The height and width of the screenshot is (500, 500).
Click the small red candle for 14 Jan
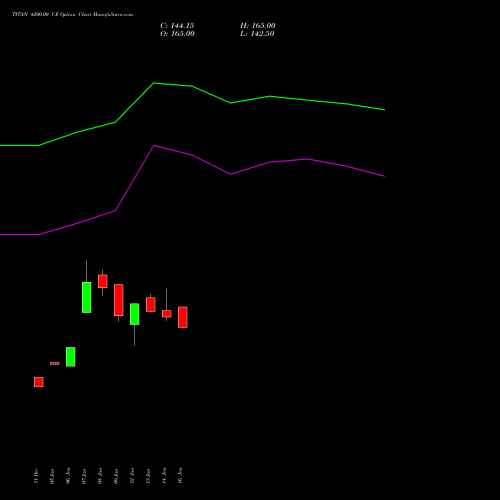[x=167, y=314]
